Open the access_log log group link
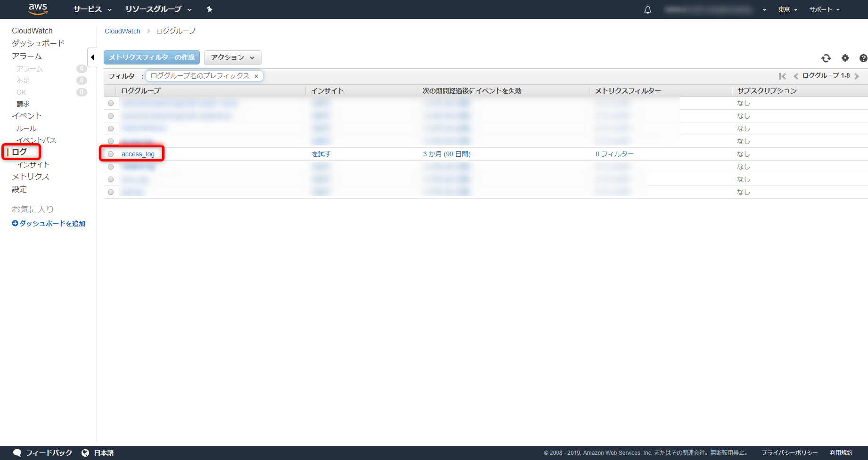This screenshot has width=868, height=460. pyautogui.click(x=138, y=154)
